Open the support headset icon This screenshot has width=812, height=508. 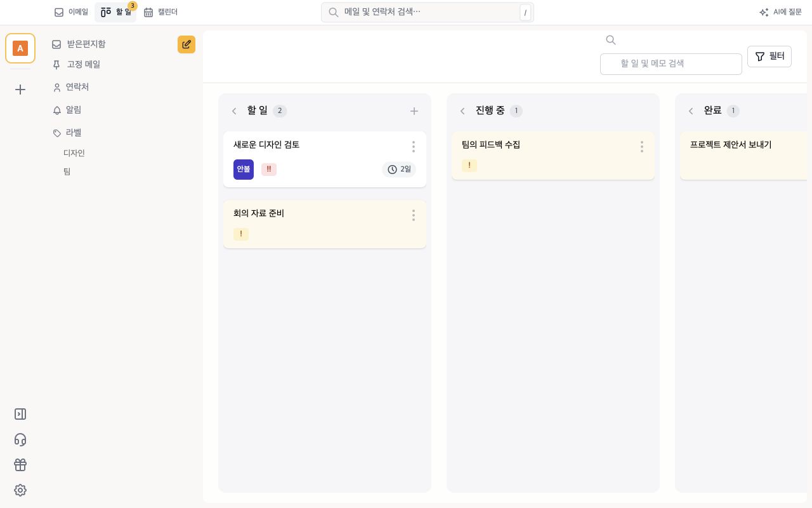pyautogui.click(x=20, y=439)
